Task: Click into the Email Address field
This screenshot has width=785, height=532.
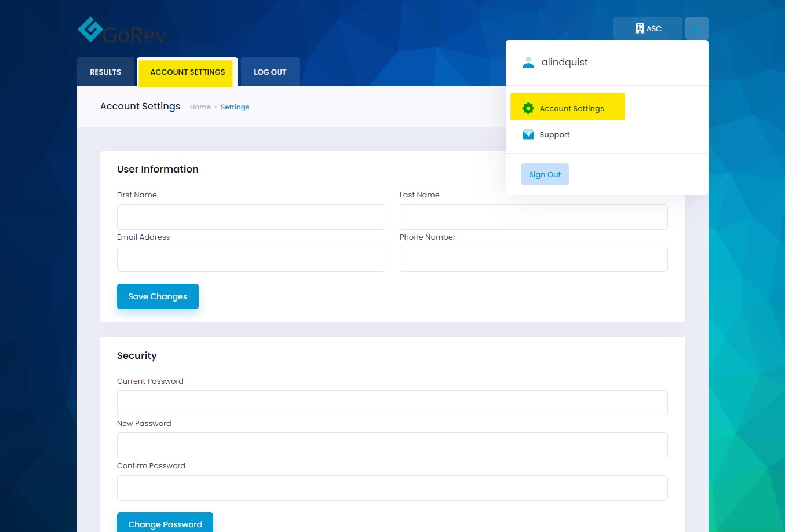Action: pos(251,259)
